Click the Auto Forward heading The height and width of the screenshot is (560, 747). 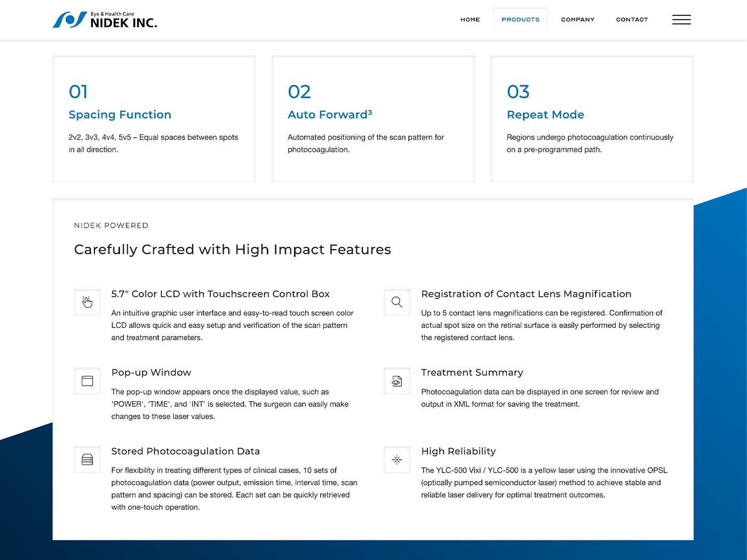[330, 115]
